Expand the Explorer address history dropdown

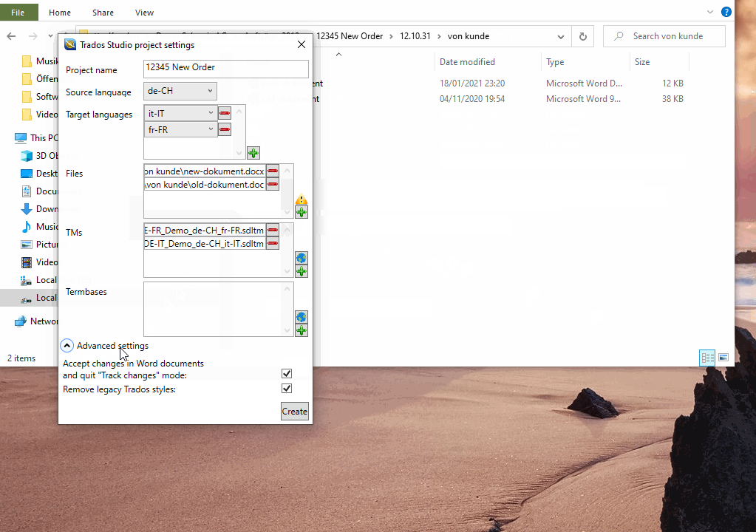561,37
